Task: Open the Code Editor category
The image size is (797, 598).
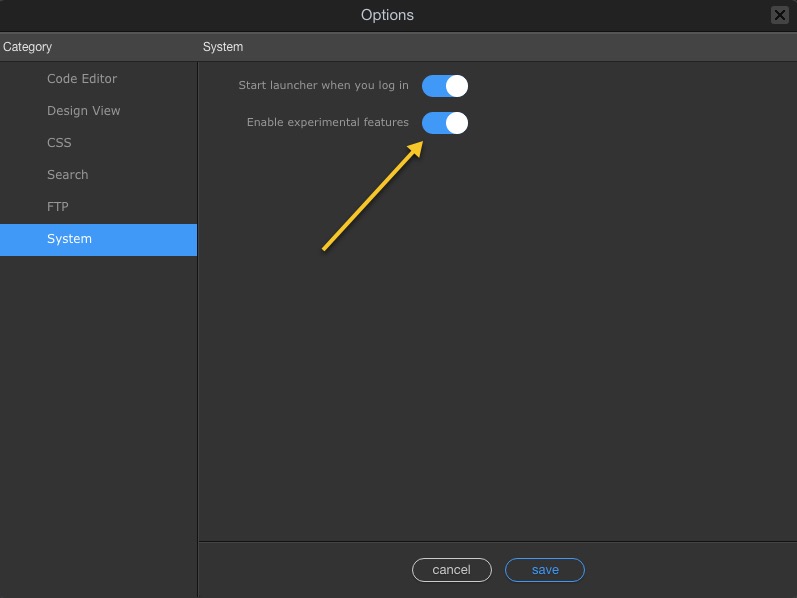Action: [x=82, y=79]
